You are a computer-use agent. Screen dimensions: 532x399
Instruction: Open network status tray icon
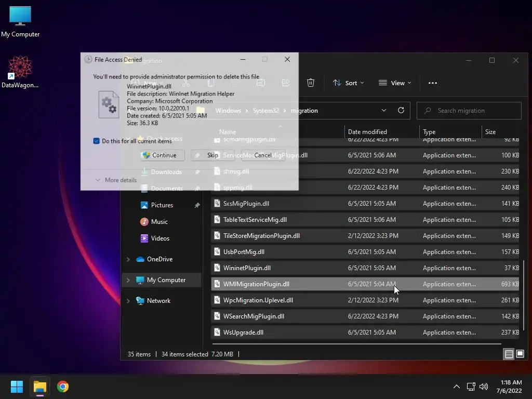click(x=471, y=387)
